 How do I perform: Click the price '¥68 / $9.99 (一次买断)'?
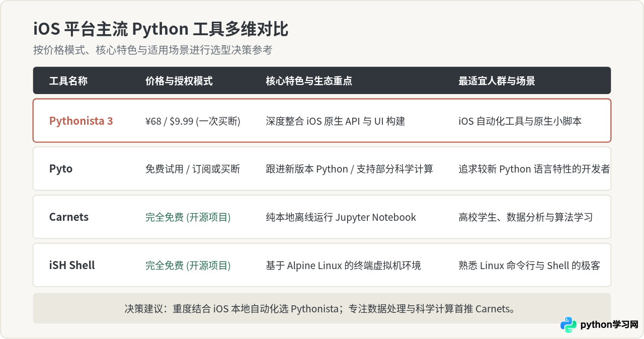(x=193, y=121)
